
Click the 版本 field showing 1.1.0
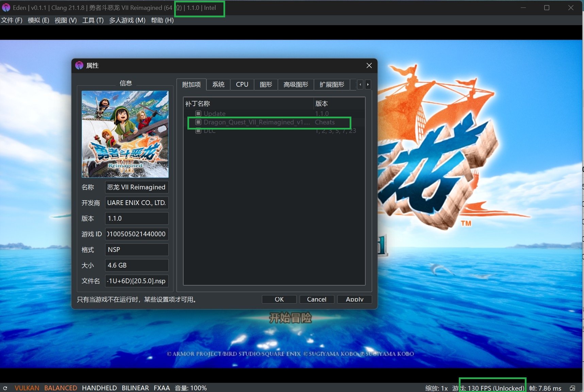click(x=137, y=218)
